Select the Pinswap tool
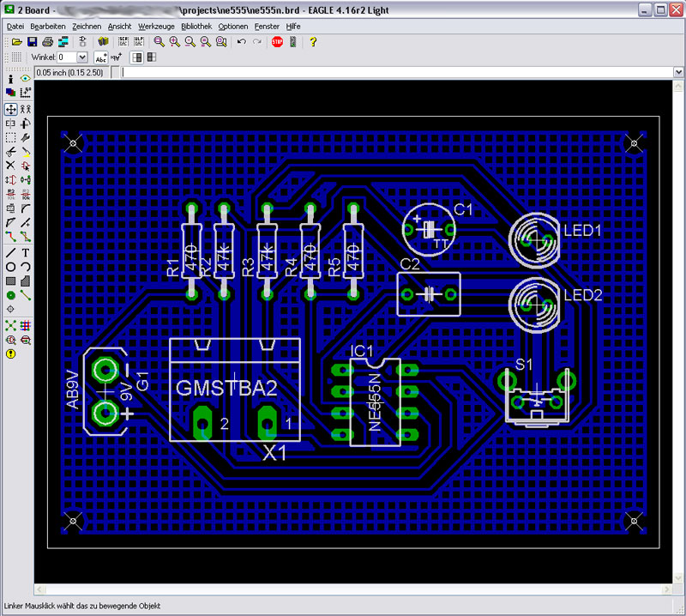This screenshot has width=686, height=616. [10, 180]
